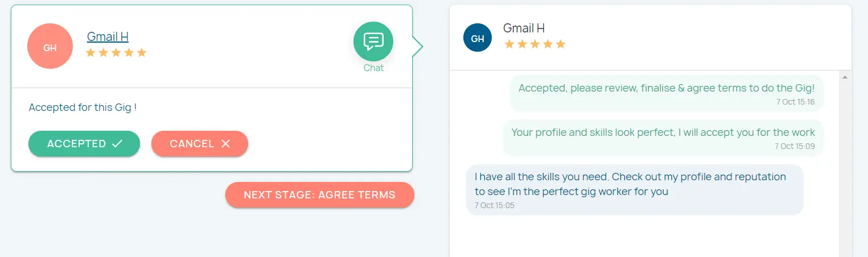
Task: Select the "Your profile and skills look perfect" message
Action: click(663, 132)
